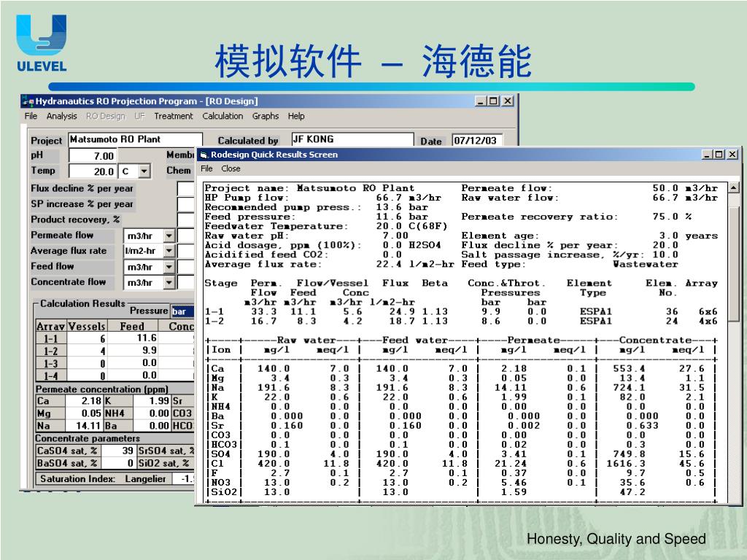Screen dimensions: 747x560
Task: Click the pH value field
Action: click(x=93, y=156)
